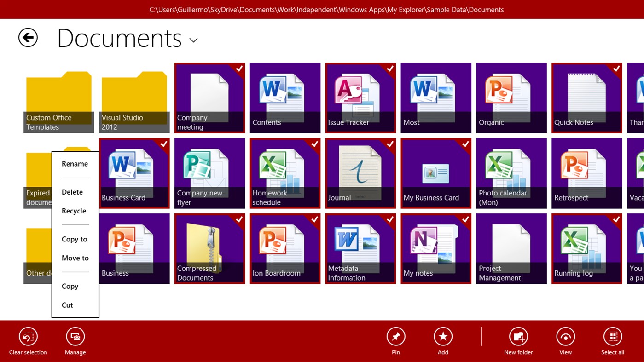Viewport: 644px width, 362px height.
Task: Deselect the checkmark on Quick Notes
Action: (616, 69)
